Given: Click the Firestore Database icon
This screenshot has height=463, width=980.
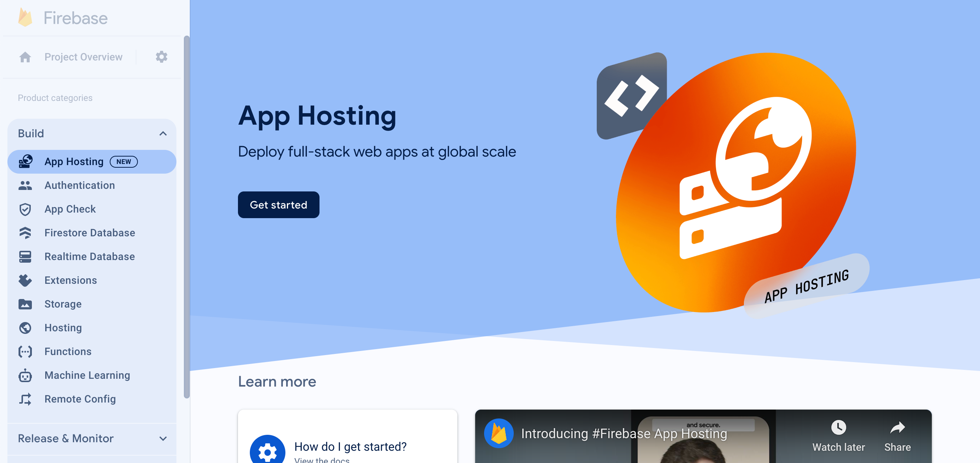Looking at the screenshot, I should click(x=26, y=233).
